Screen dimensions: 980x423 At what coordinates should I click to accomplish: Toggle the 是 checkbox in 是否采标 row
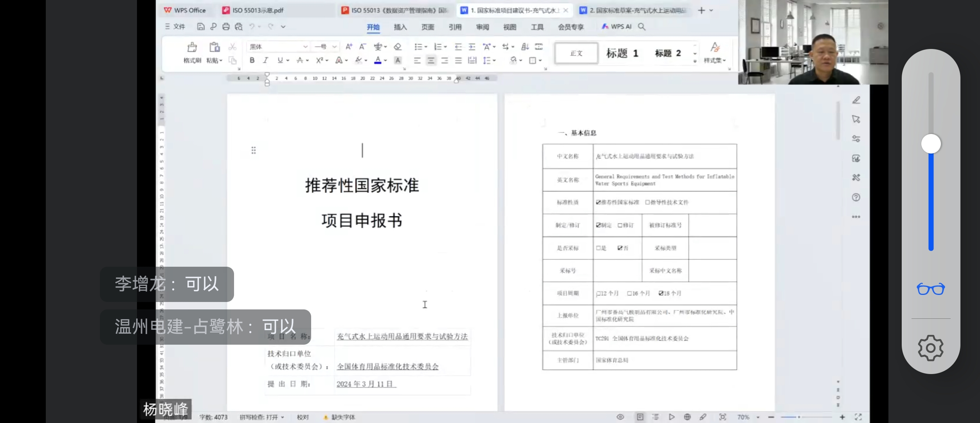598,248
